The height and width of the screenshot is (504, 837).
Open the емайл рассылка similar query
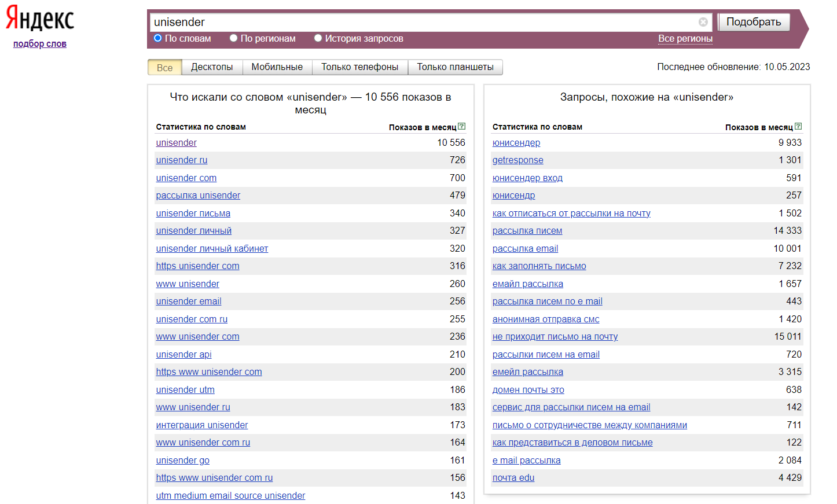(528, 284)
